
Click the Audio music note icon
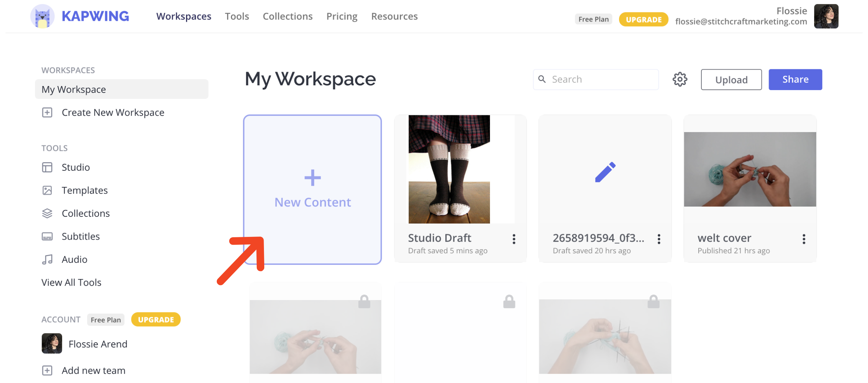click(47, 259)
